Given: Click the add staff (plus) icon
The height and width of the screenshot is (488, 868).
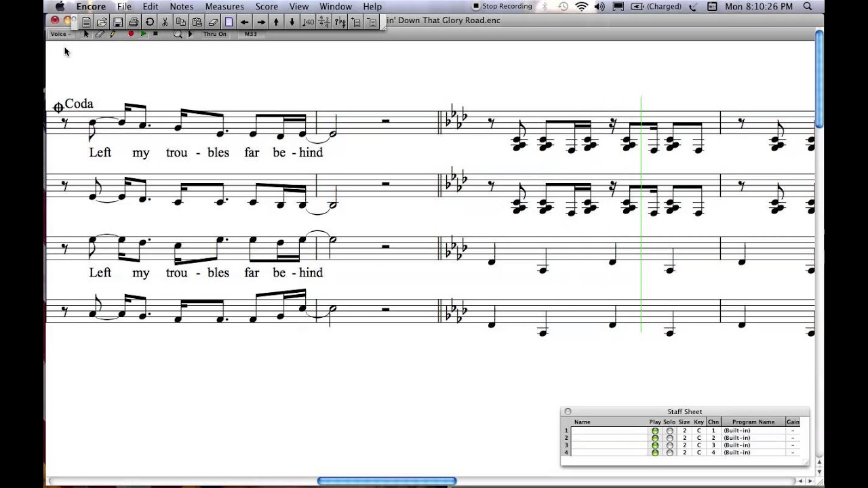Looking at the screenshot, I should coord(356,22).
